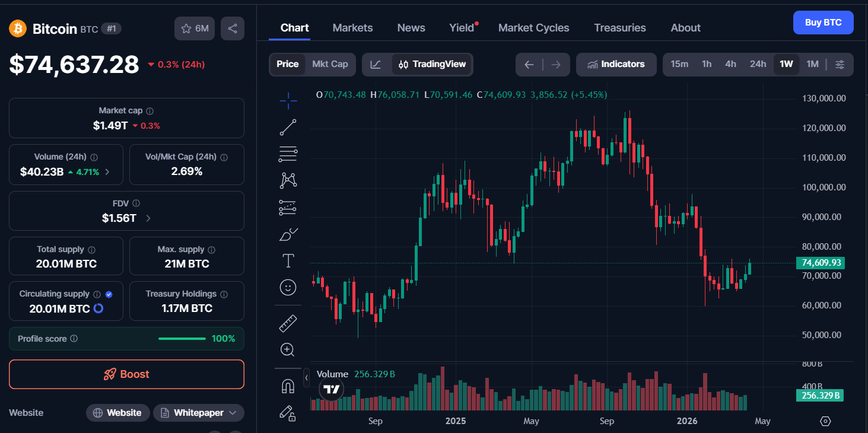Toggle chart to Mkt Cap mode
Screen dimensions: 868x433
(x=330, y=64)
